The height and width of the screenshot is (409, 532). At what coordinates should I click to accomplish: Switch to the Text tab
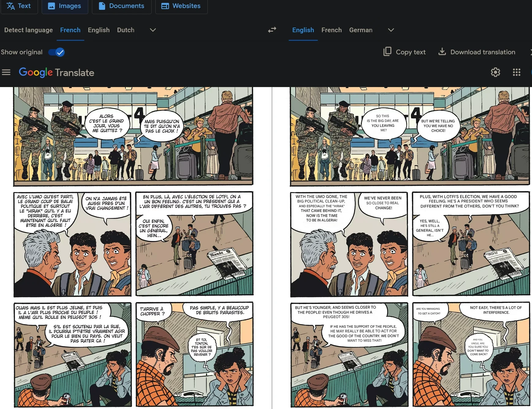pyautogui.click(x=19, y=6)
